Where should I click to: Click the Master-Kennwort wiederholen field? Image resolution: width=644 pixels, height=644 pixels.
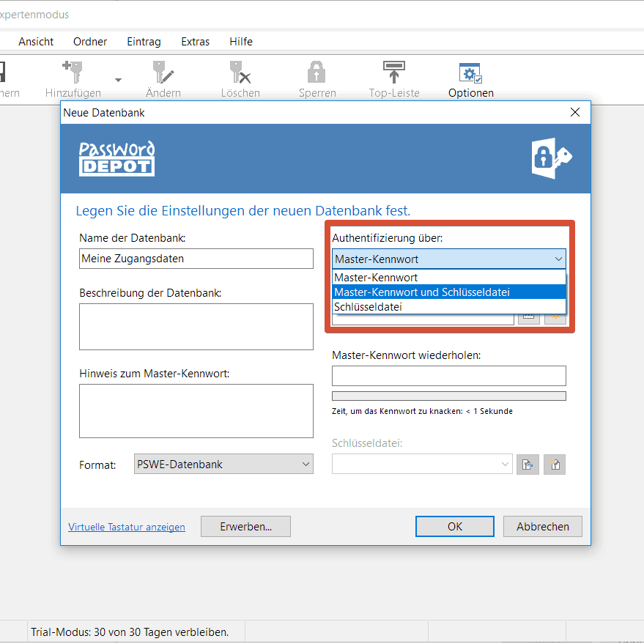[x=449, y=375]
